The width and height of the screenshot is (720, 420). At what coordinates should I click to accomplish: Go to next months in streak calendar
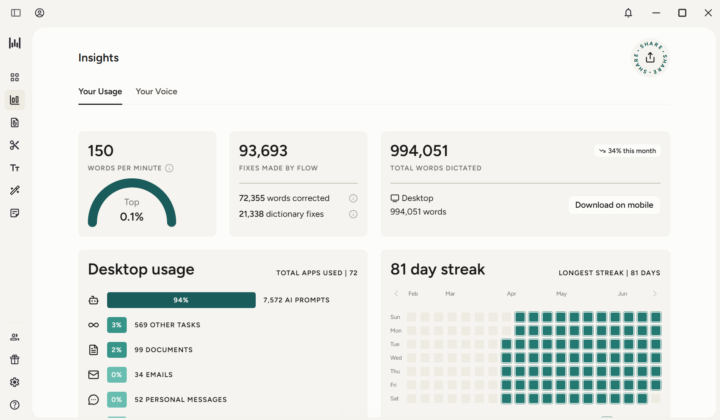655,293
